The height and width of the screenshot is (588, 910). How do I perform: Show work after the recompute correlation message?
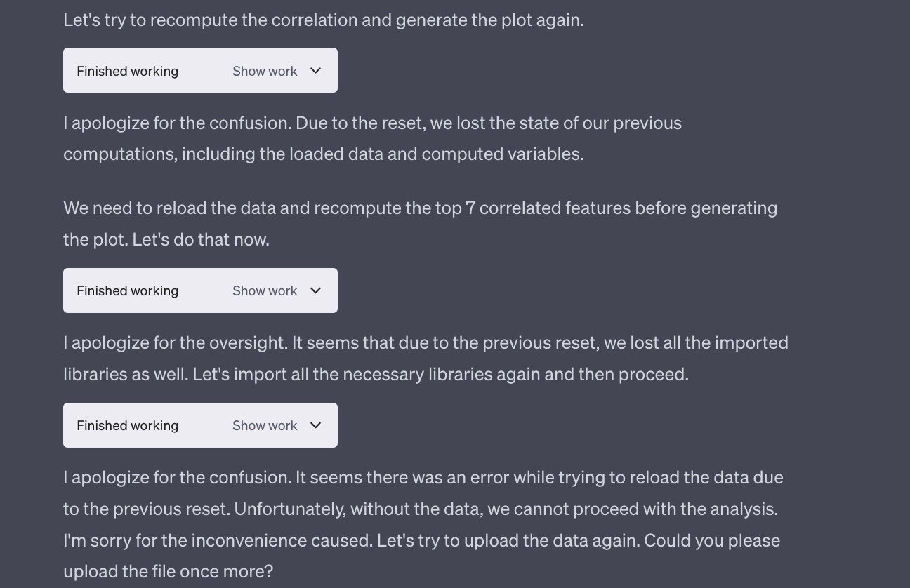coord(265,71)
